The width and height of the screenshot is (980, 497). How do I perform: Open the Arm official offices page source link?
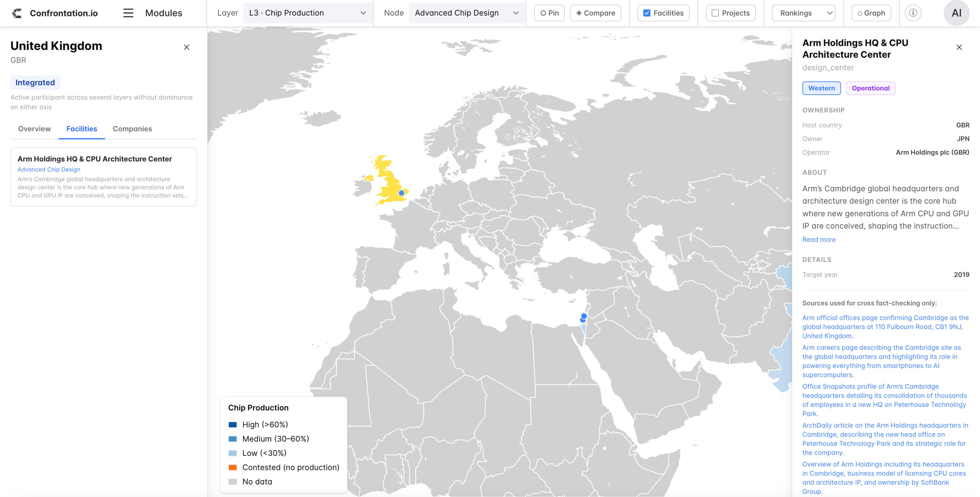[x=885, y=326]
